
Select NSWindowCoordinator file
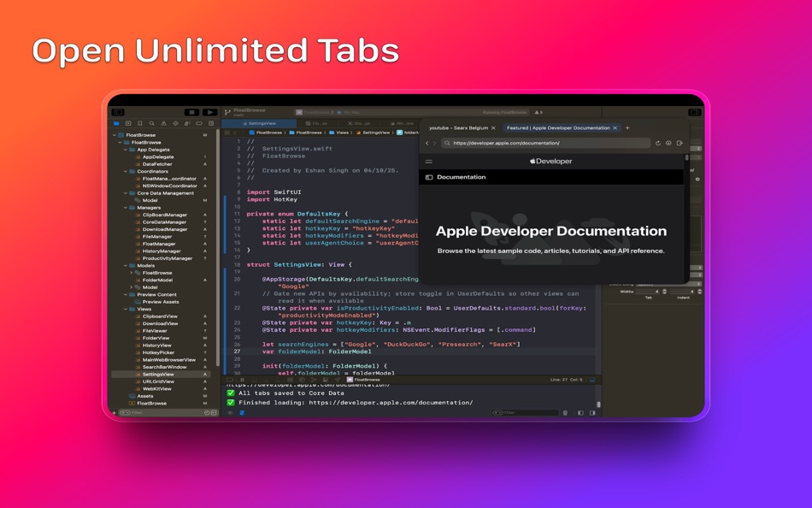pyautogui.click(x=170, y=186)
